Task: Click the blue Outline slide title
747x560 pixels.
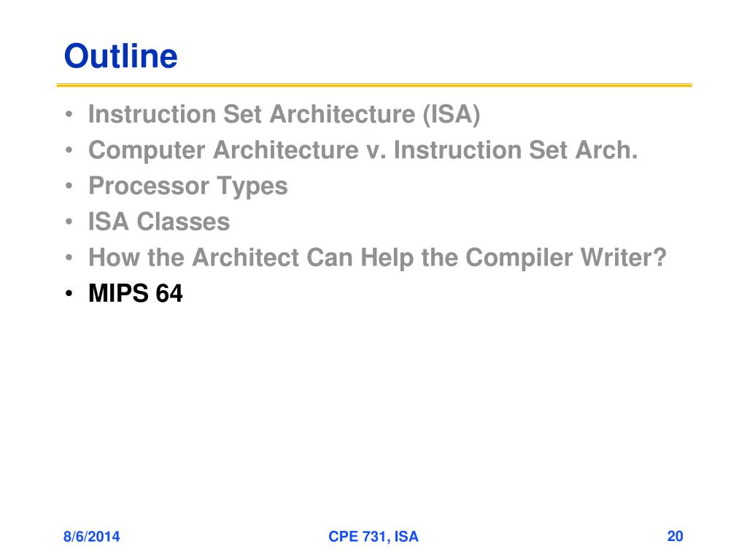Action: (120, 56)
